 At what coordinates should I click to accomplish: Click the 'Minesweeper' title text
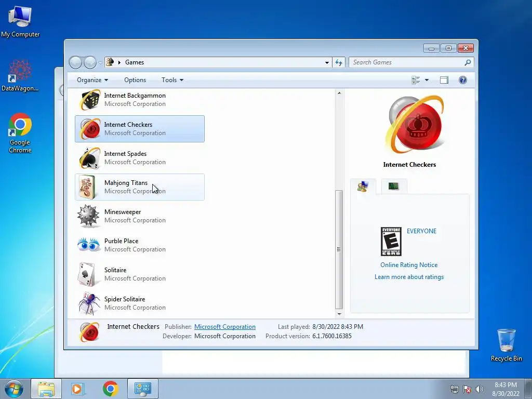pos(123,212)
